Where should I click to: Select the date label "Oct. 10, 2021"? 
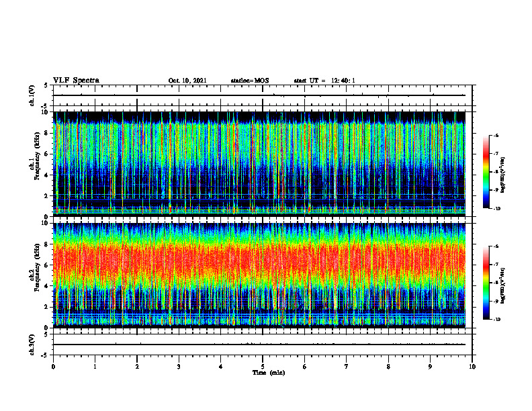187,81
